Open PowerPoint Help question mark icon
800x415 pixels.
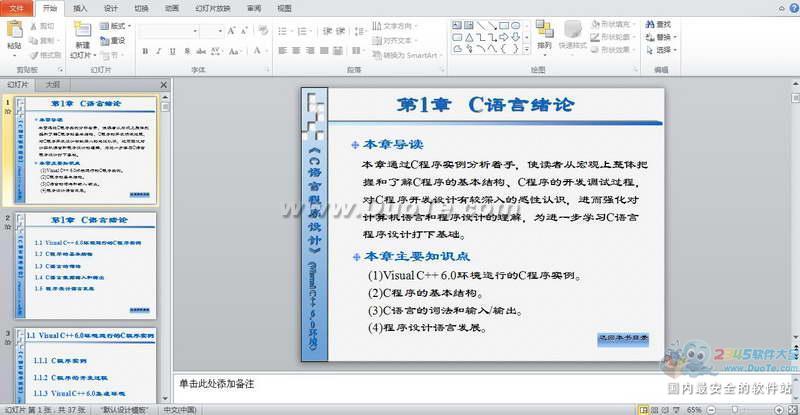[794, 8]
